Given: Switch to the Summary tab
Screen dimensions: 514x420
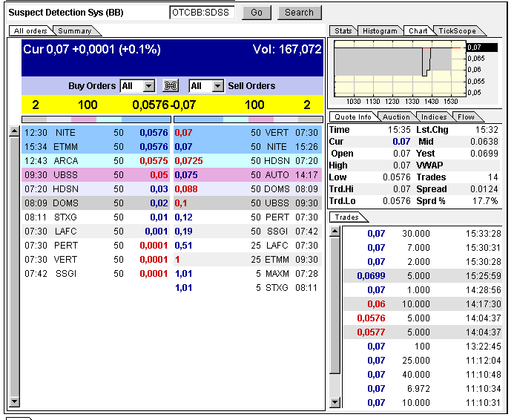Looking at the screenshot, I should pos(74,31).
